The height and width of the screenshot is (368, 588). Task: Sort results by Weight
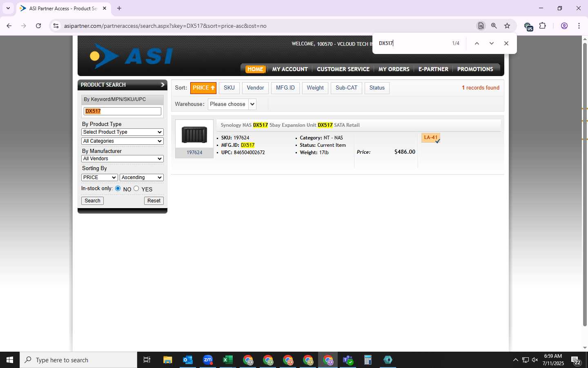pyautogui.click(x=315, y=88)
